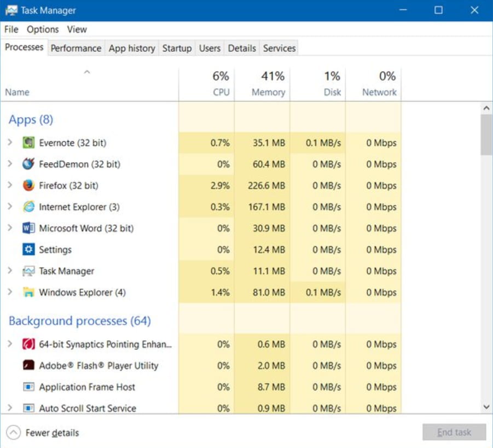Select the Settings process name
Viewport: 493px width, 448px height.
click(x=55, y=250)
